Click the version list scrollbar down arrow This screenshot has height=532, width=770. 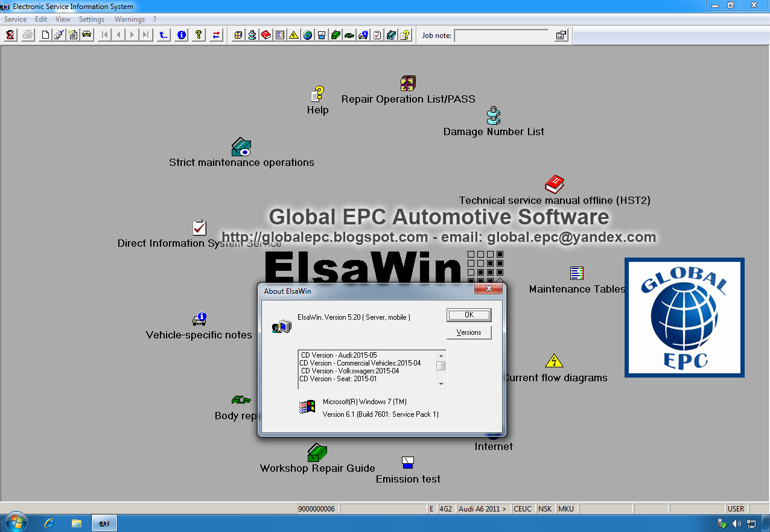(x=441, y=384)
